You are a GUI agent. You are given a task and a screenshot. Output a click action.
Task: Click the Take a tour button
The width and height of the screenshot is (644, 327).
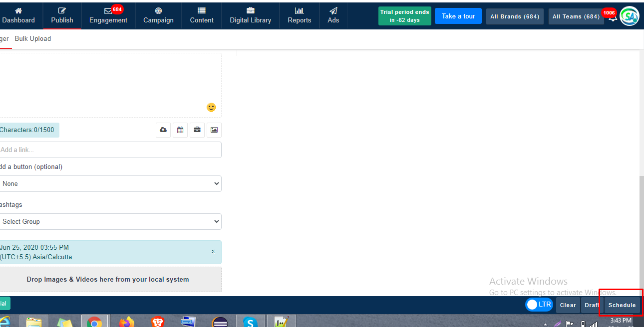click(x=458, y=16)
